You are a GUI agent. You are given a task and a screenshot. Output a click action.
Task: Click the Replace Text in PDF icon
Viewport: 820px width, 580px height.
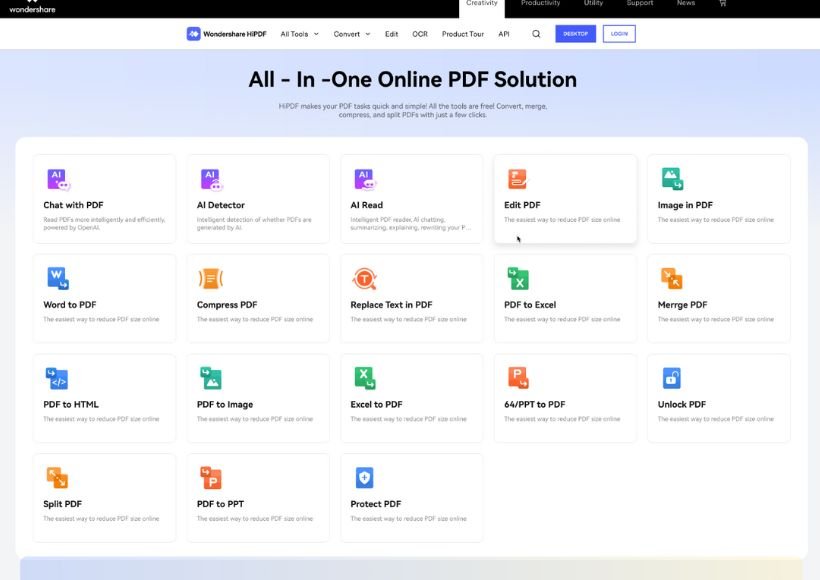[x=365, y=278]
